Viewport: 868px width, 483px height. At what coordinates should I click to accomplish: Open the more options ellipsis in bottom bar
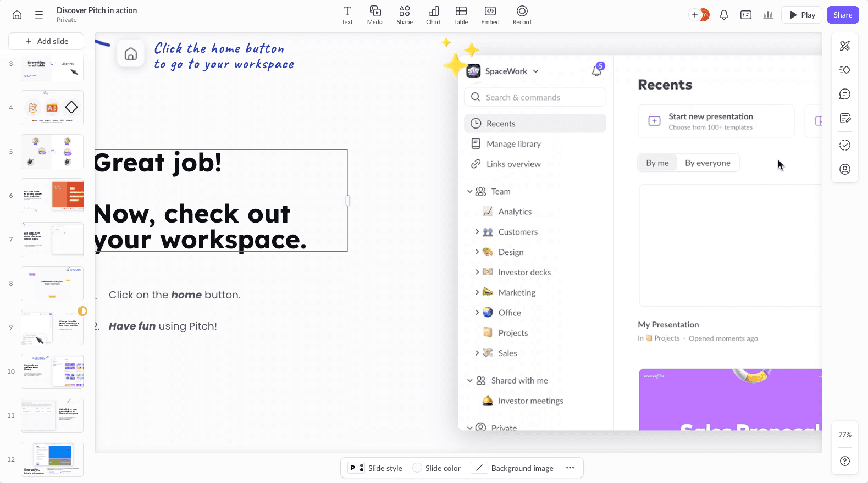click(570, 468)
